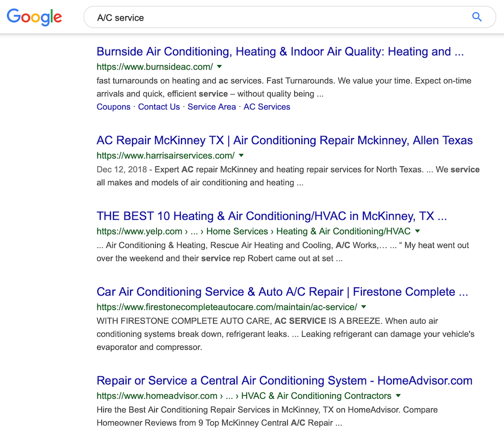Screen dimensions: 504x442
Task: Click the blue search magnifier icon
Action: 477,17
